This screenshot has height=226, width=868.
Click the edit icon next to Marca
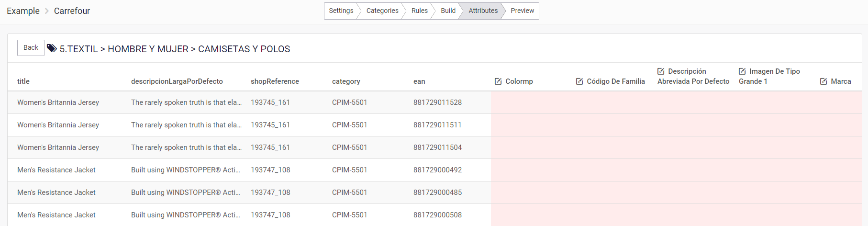823,81
